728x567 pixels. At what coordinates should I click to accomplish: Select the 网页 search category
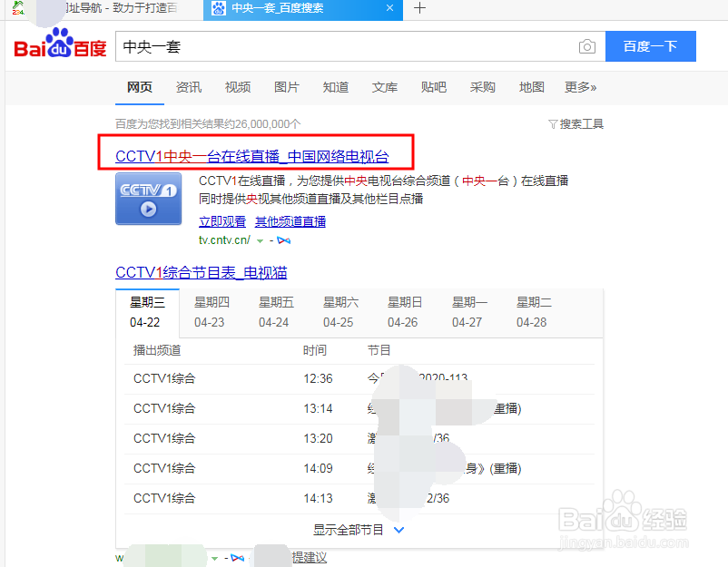tap(140, 87)
